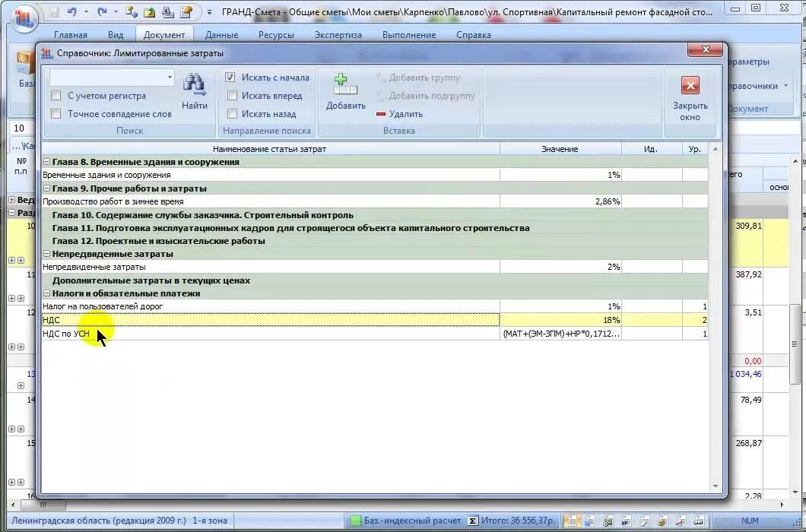Open the Экспертиза ribbon tab
This screenshot has width=806, height=532.
coord(338,35)
